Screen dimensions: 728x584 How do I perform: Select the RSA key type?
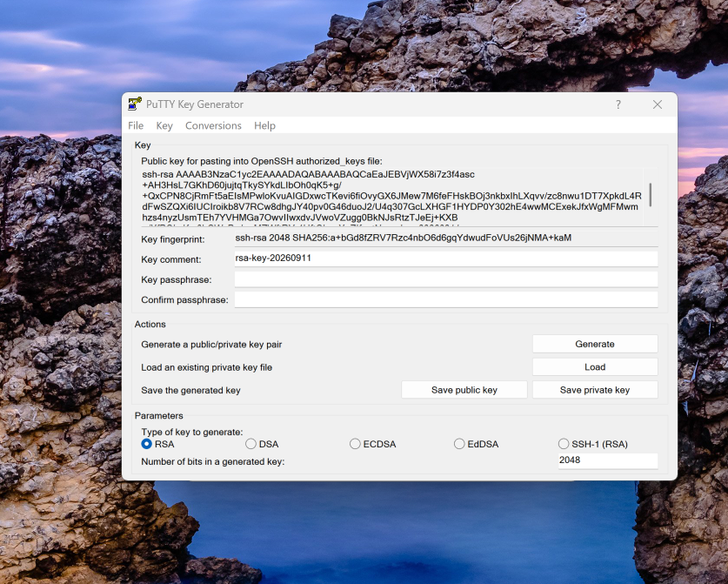pos(157,444)
